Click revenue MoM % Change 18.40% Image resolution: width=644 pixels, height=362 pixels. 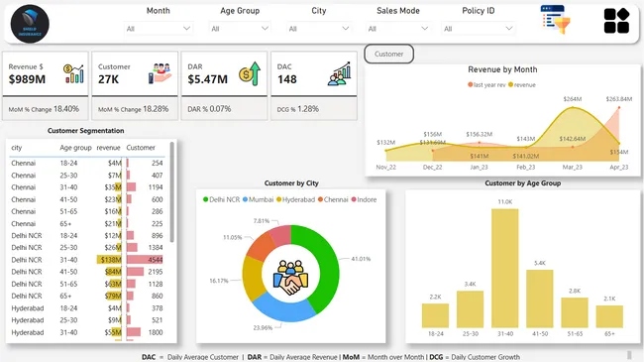coord(44,109)
